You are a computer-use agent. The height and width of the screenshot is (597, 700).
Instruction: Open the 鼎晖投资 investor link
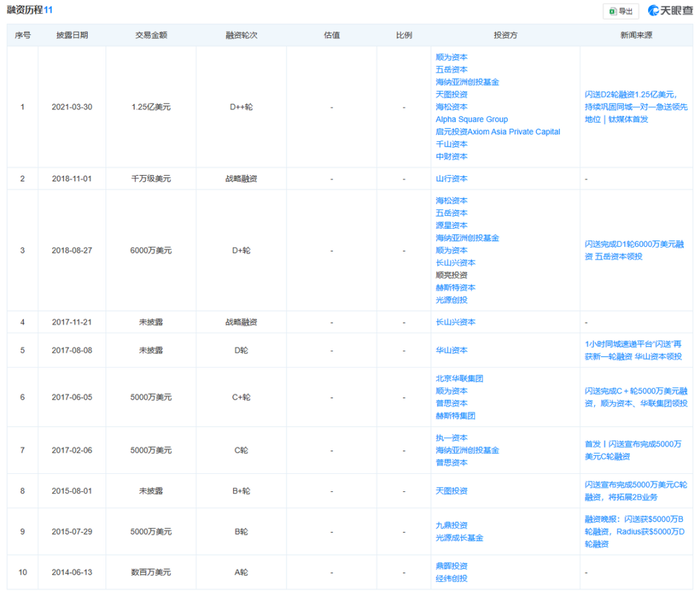tap(451, 566)
